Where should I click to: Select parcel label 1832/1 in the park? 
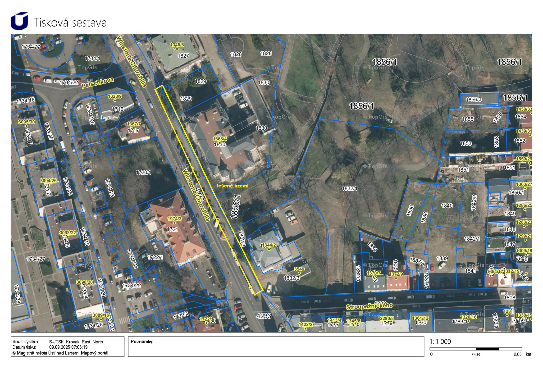coord(349,188)
